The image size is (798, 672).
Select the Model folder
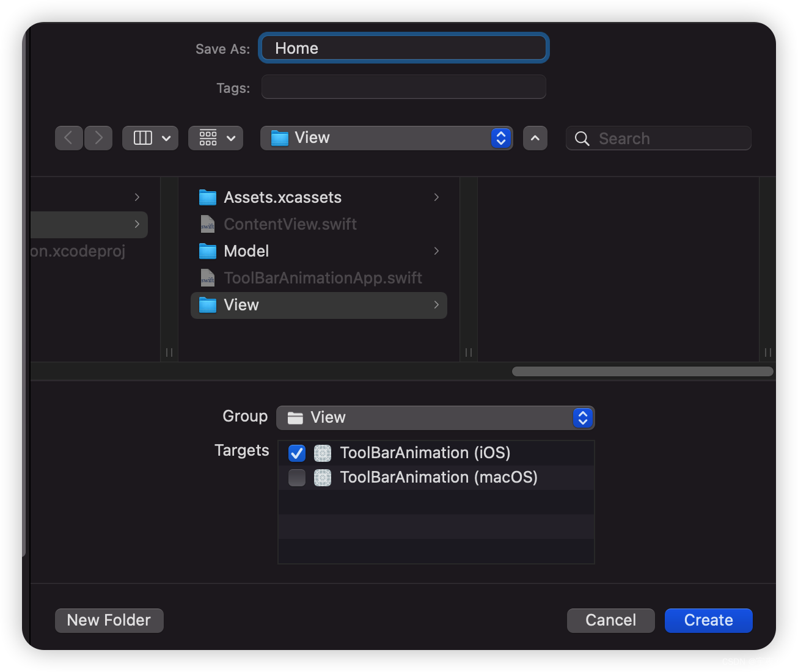click(319, 251)
